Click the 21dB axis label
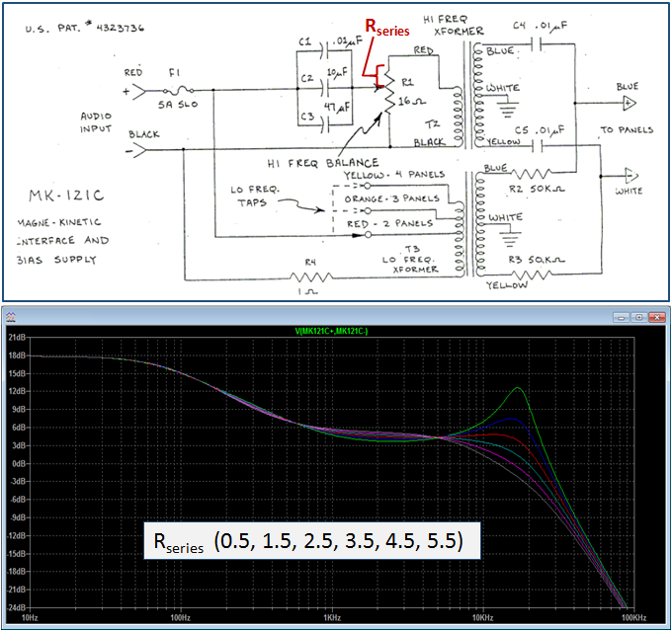The width and height of the screenshot is (672, 631). [17, 337]
